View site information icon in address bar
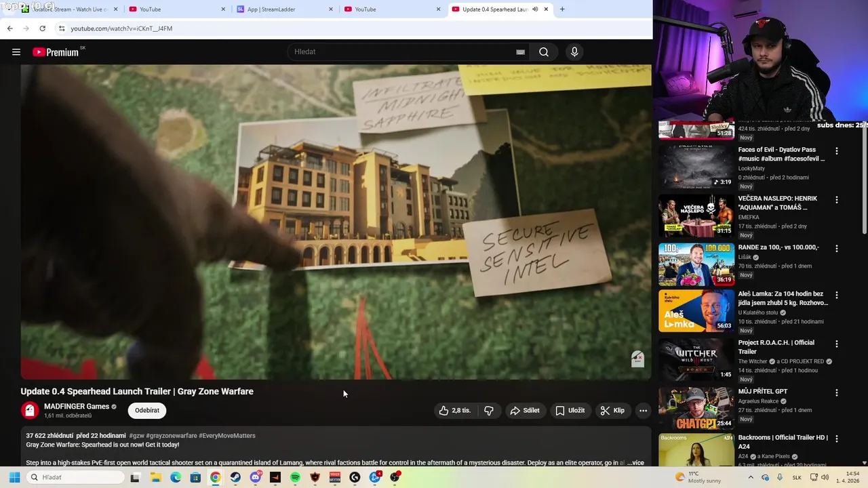Viewport: 868px width, 488px height. 62,28
